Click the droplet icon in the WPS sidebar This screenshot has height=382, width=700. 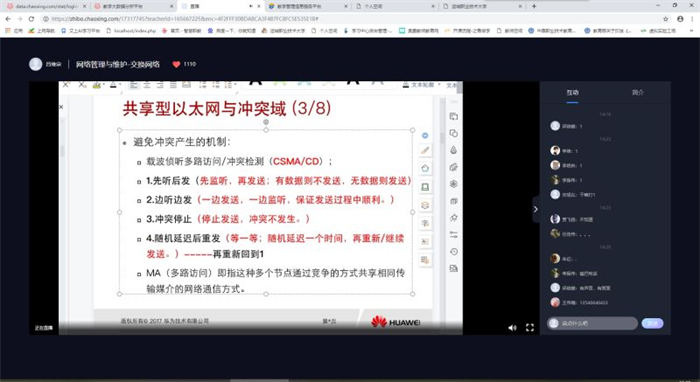(x=454, y=150)
